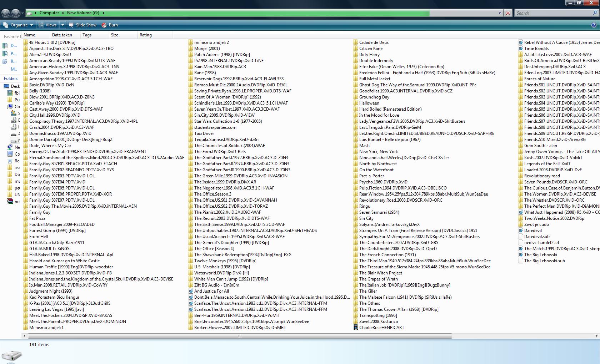
Task: Click the Recycle Bin icon in folder tree
Action: click(10, 161)
